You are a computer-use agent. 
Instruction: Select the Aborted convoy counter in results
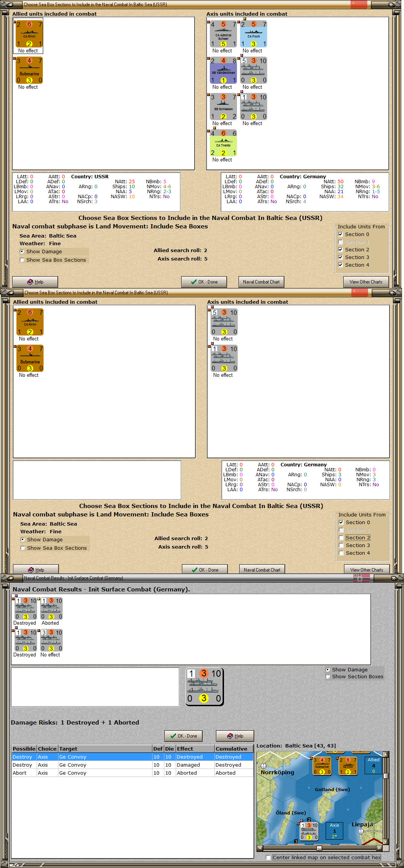[51, 608]
